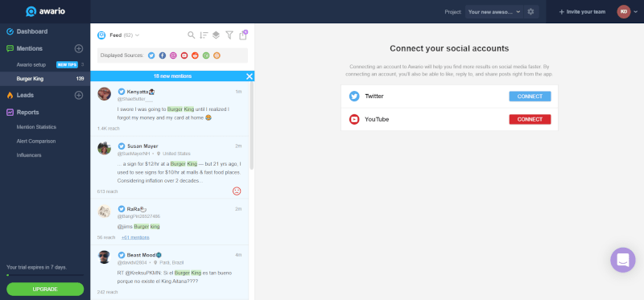The height and width of the screenshot is (300, 644).
Task: Click the Awario logo
Action: click(45, 11)
